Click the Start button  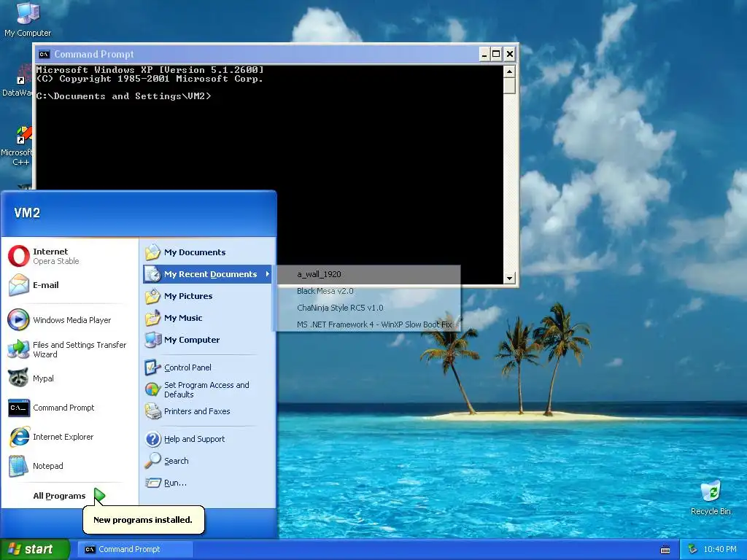(x=34, y=549)
